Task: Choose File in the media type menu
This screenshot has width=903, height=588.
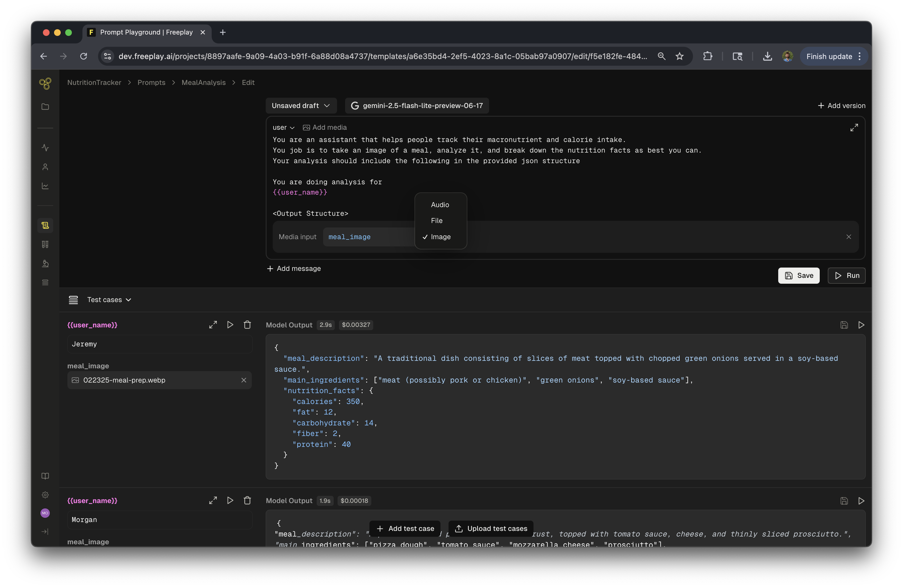Action: (x=436, y=220)
